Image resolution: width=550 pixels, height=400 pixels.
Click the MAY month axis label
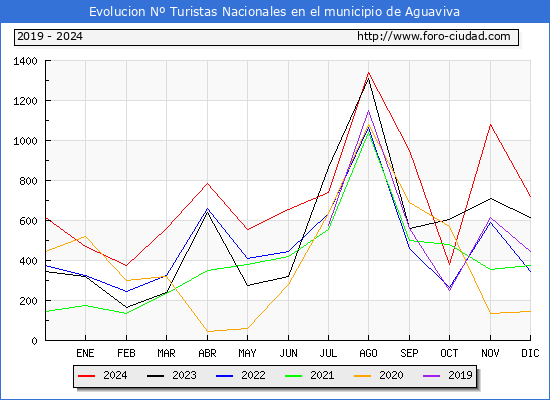coord(247,353)
